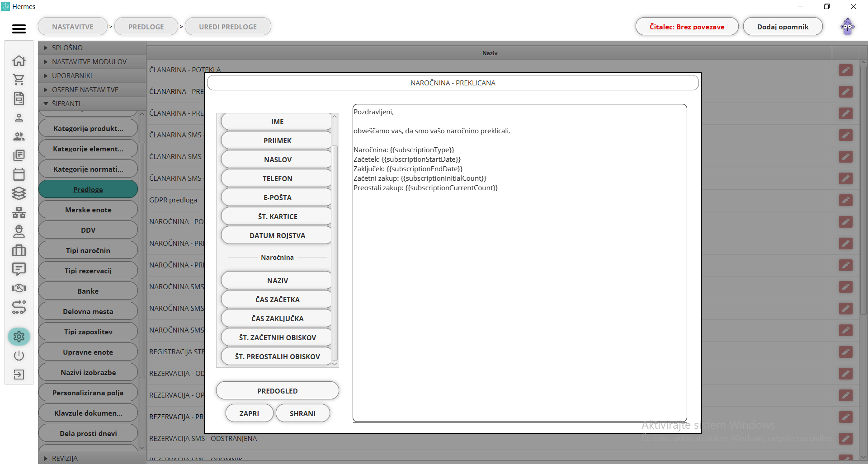This screenshot has width=868, height=464.
Task: Insert the PRIIMEK placeholder
Action: (277, 141)
